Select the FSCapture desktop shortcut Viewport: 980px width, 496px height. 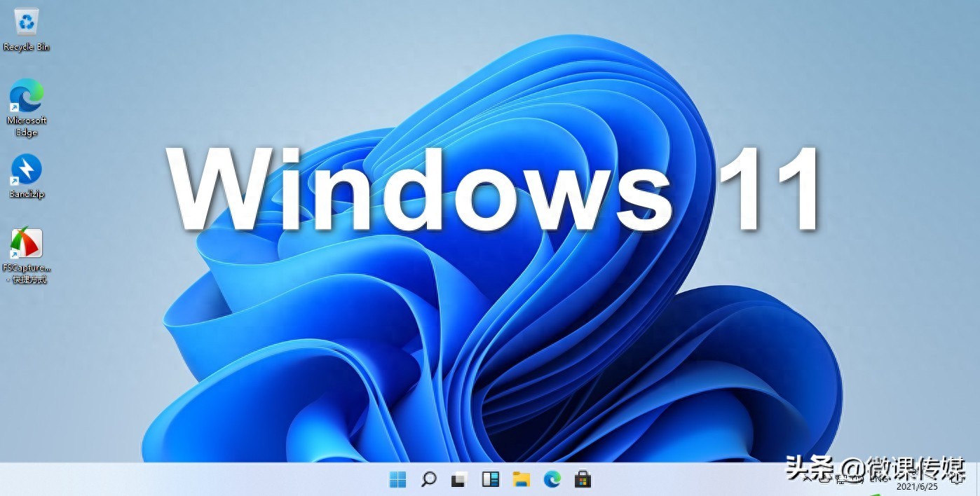tap(27, 256)
